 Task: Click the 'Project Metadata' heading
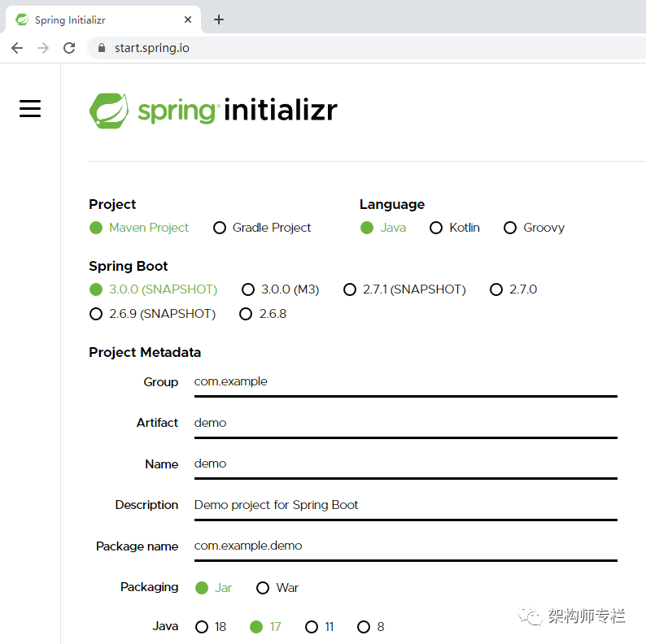[x=145, y=352]
